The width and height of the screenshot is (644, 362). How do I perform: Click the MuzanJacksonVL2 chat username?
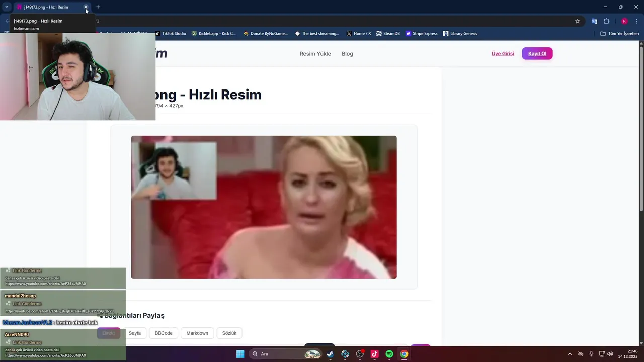coord(27,322)
